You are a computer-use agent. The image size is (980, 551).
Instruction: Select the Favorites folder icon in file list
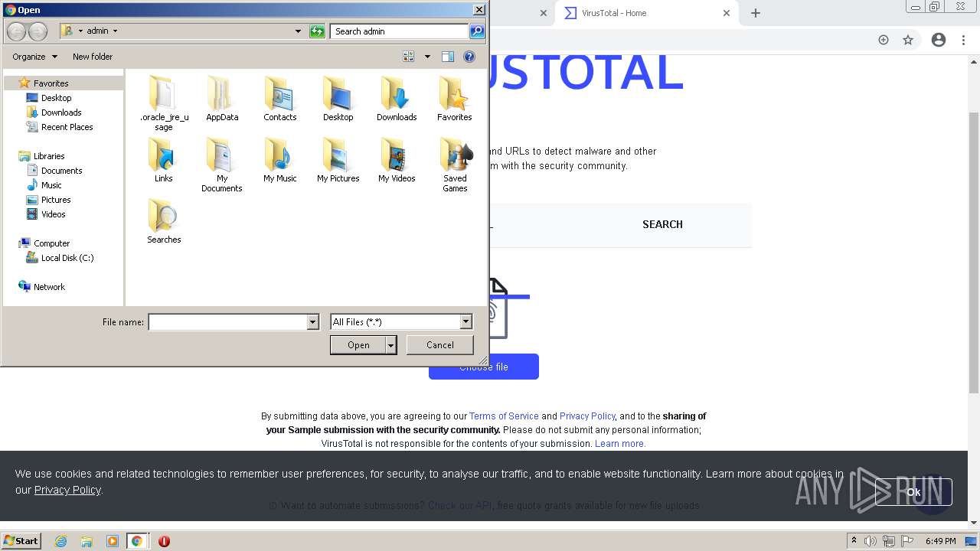pos(455,99)
